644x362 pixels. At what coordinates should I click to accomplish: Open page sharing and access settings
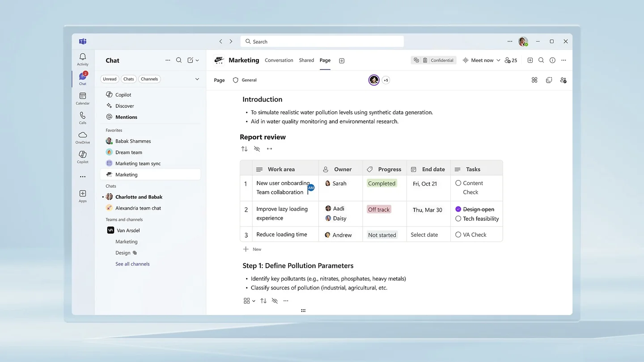(x=563, y=80)
